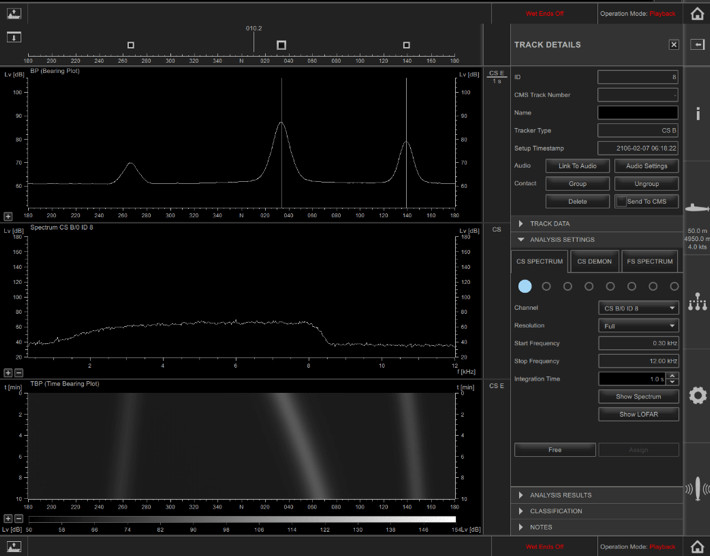This screenshot has height=556, width=710.
Task: Click the bottom-left upload image icon
Action: (14, 546)
